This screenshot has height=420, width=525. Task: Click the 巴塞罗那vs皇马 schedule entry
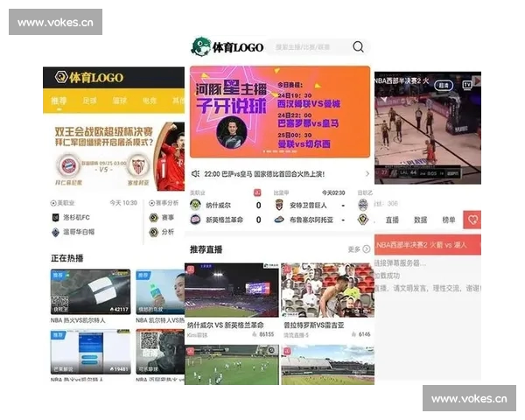tap(308, 123)
